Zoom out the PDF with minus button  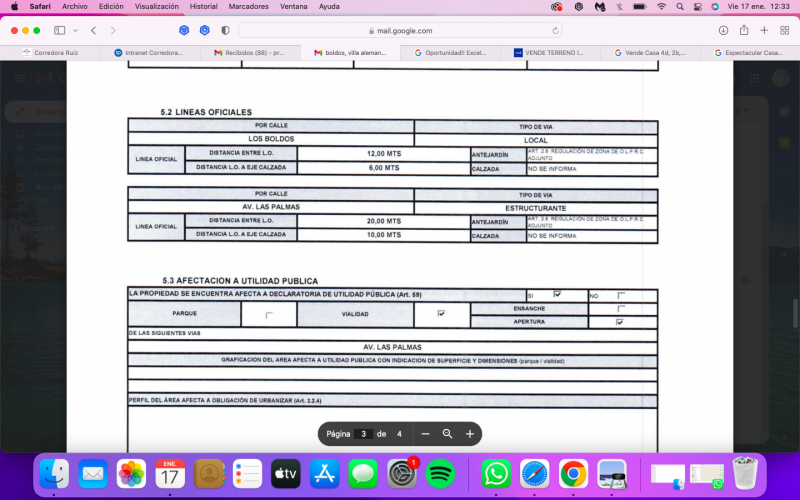pyautogui.click(x=426, y=434)
